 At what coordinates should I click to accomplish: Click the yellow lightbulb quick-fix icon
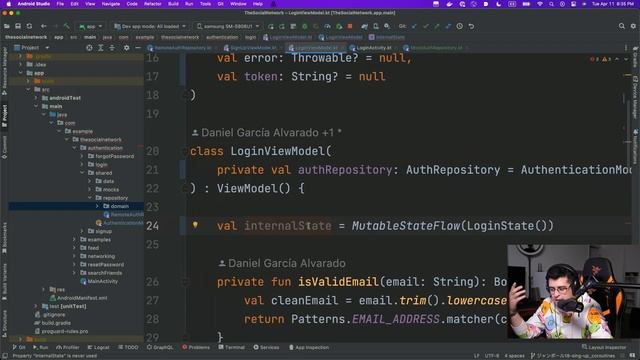tap(195, 224)
